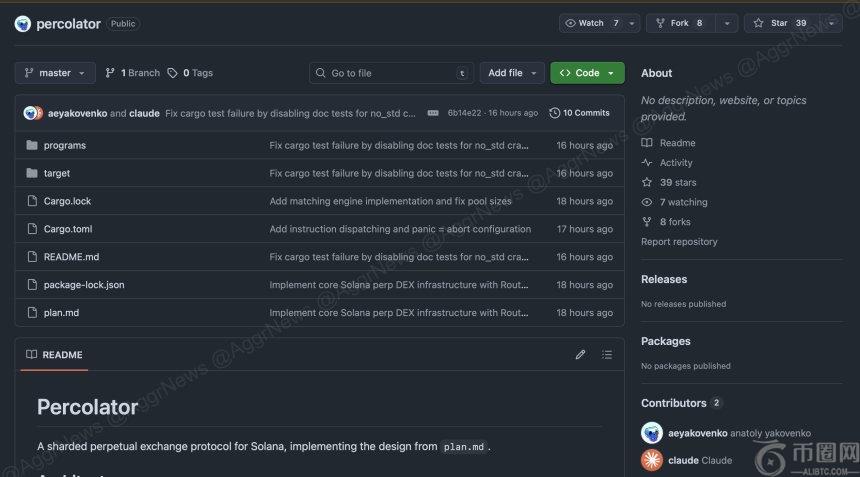Image resolution: width=860 pixels, height=477 pixels.
Task: Click the programs folder icon
Action: [x=32, y=145]
